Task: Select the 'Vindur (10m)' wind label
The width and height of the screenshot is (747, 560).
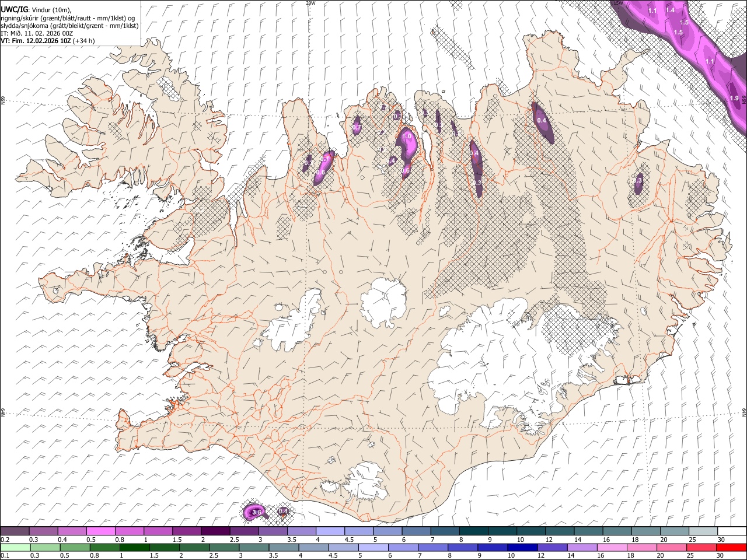Action: point(50,10)
